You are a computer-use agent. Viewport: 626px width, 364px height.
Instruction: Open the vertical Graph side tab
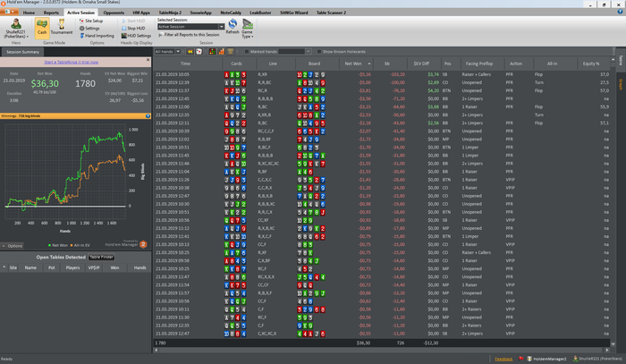coord(621,84)
